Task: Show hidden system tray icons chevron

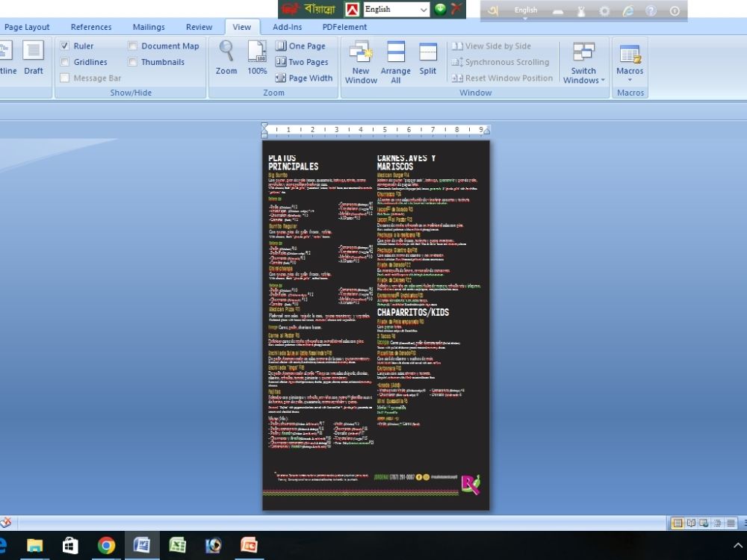Action: [738, 546]
